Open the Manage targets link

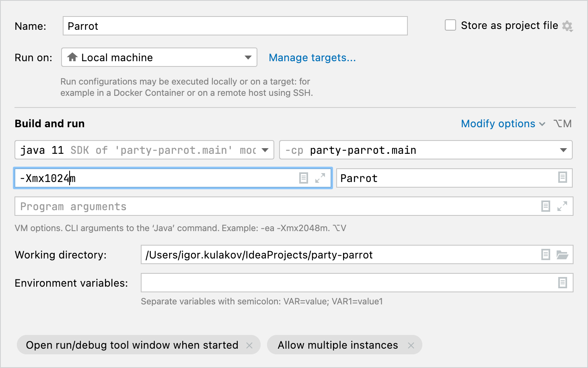(312, 58)
